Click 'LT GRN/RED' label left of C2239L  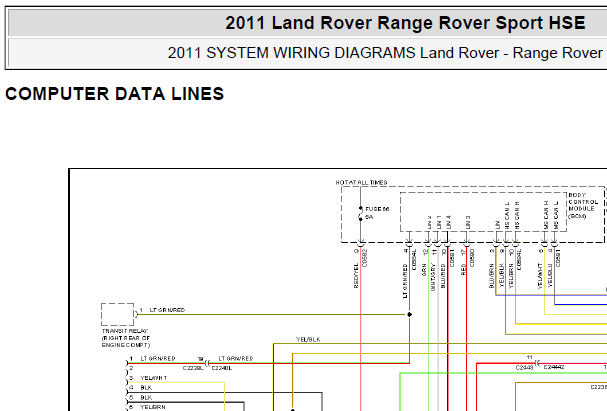[x=158, y=358]
